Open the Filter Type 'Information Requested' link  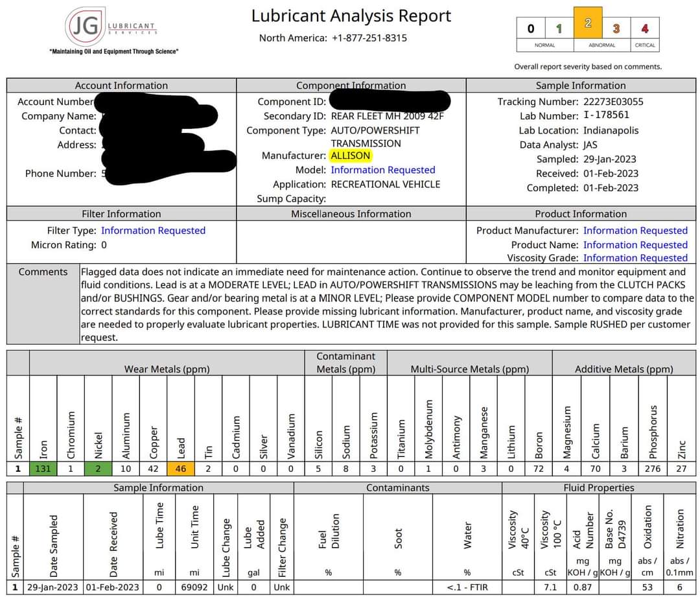pyautogui.click(x=153, y=231)
